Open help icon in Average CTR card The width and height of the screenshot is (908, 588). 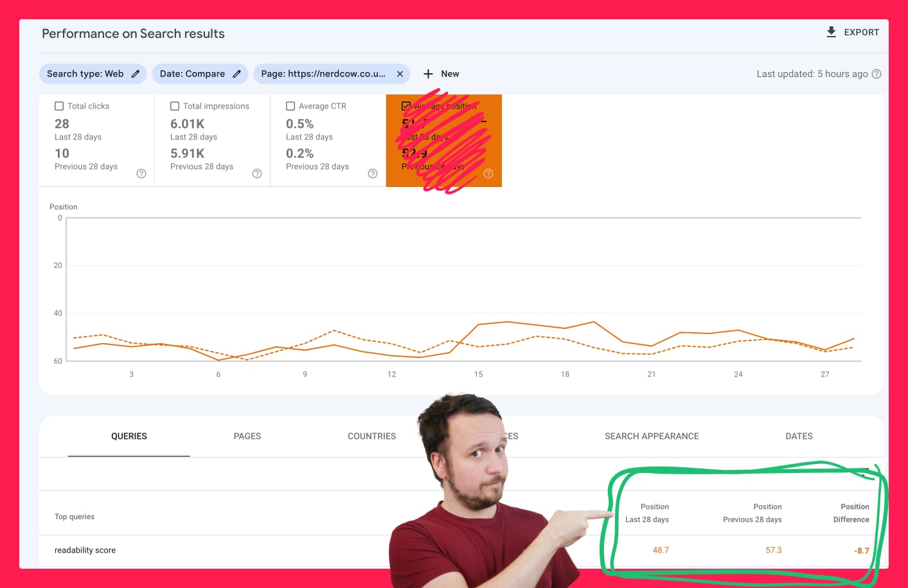(x=373, y=174)
